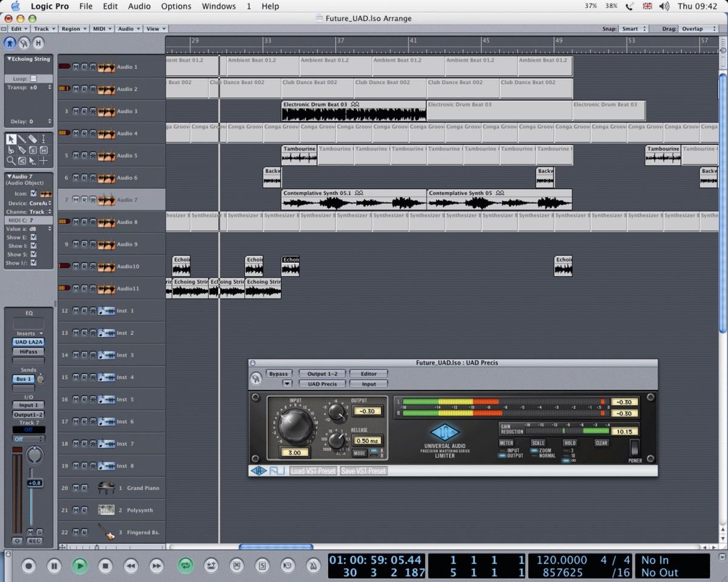Open the Audio menu in menu bar

(x=139, y=6)
